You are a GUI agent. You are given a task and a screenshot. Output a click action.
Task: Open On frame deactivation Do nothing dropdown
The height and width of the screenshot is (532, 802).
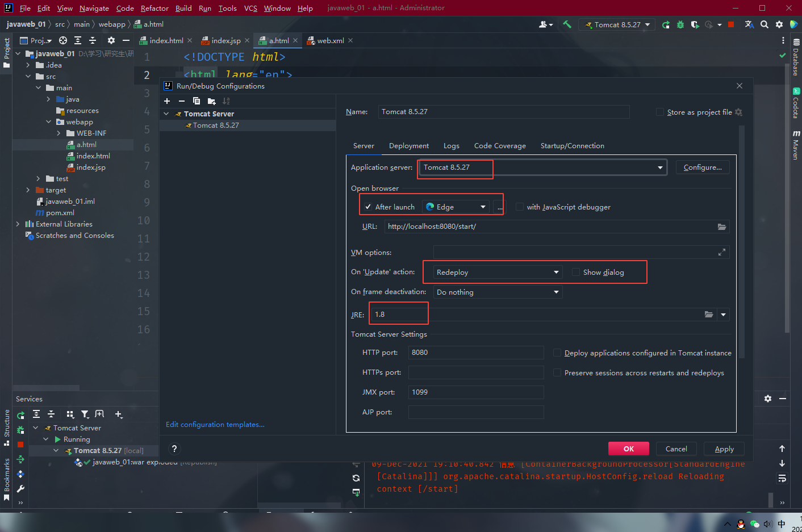click(498, 292)
